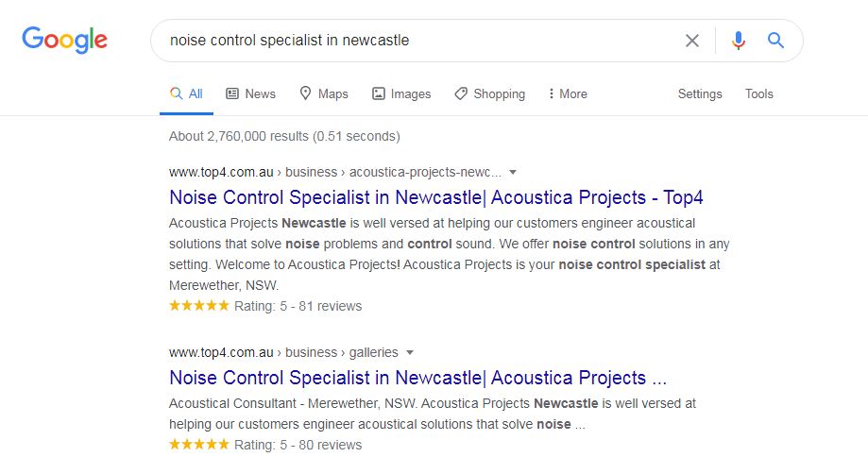Expand the second result's URL dropdown arrow
Screen dimensions: 868x474
click(x=410, y=352)
